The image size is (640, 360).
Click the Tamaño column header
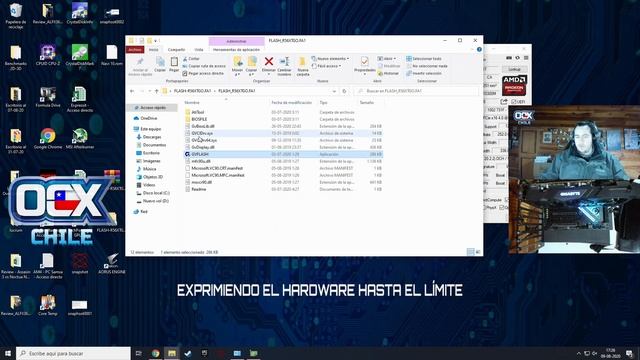pyautogui.click(x=367, y=103)
